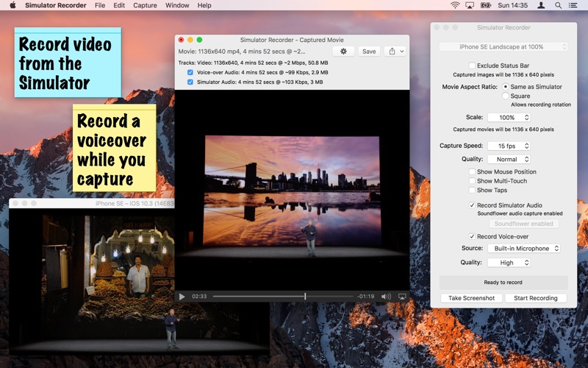Open Spotlight search in the menu bar
The image size is (588, 368).
click(558, 5)
